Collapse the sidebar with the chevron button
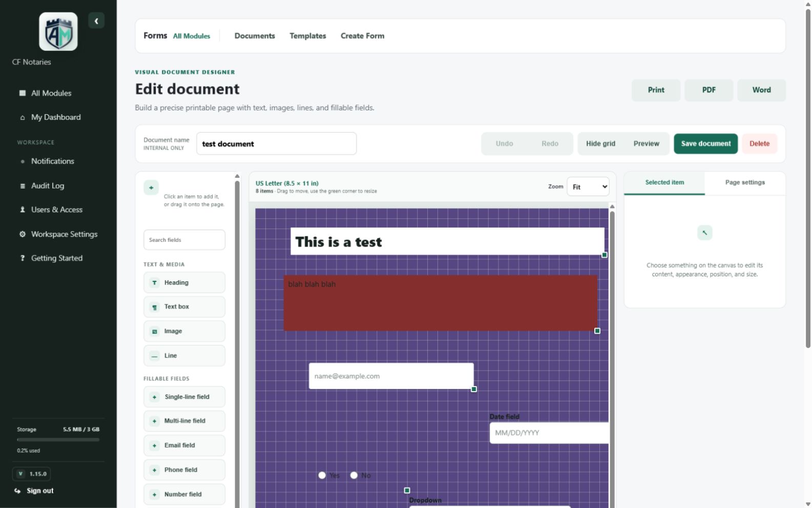Screen dimensions: 812x508 click(96, 21)
